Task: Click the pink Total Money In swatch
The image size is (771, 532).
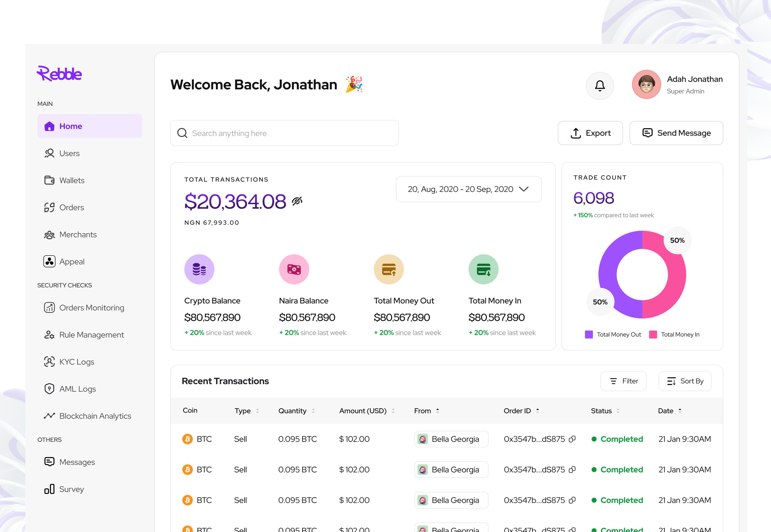Action: click(653, 334)
